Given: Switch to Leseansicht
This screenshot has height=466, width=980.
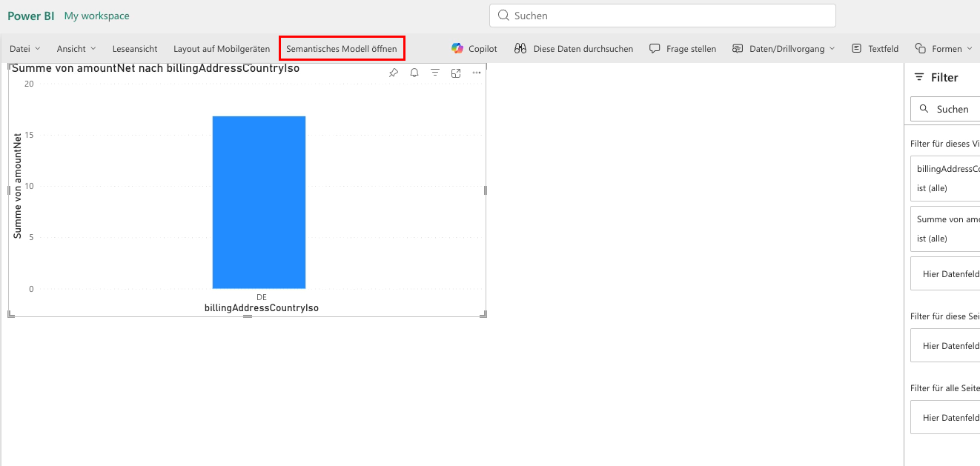Looking at the screenshot, I should click(x=135, y=48).
